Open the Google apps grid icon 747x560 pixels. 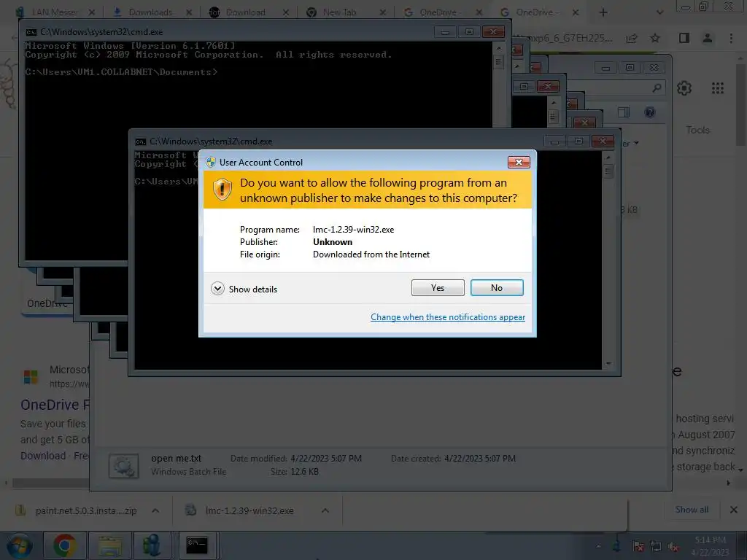click(718, 88)
